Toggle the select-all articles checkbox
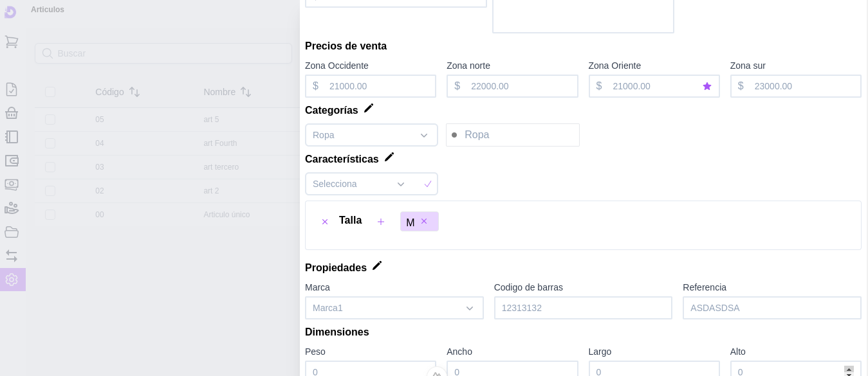Image resolution: width=868 pixels, height=376 pixels. pyautogui.click(x=50, y=92)
